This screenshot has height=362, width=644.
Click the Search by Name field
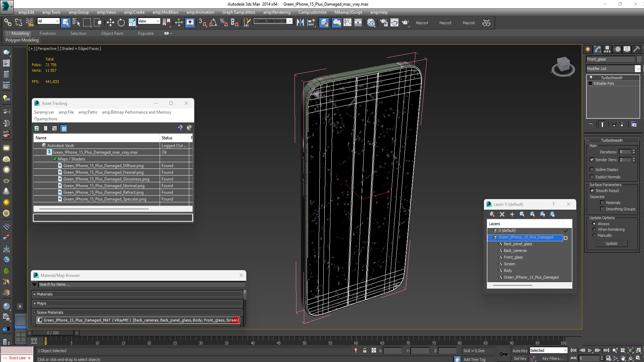142,284
